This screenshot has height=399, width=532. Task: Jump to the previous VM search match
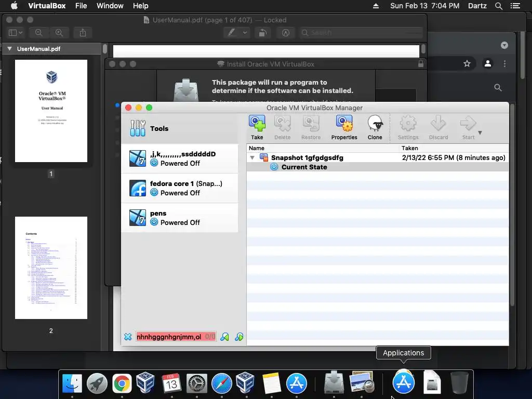224,337
